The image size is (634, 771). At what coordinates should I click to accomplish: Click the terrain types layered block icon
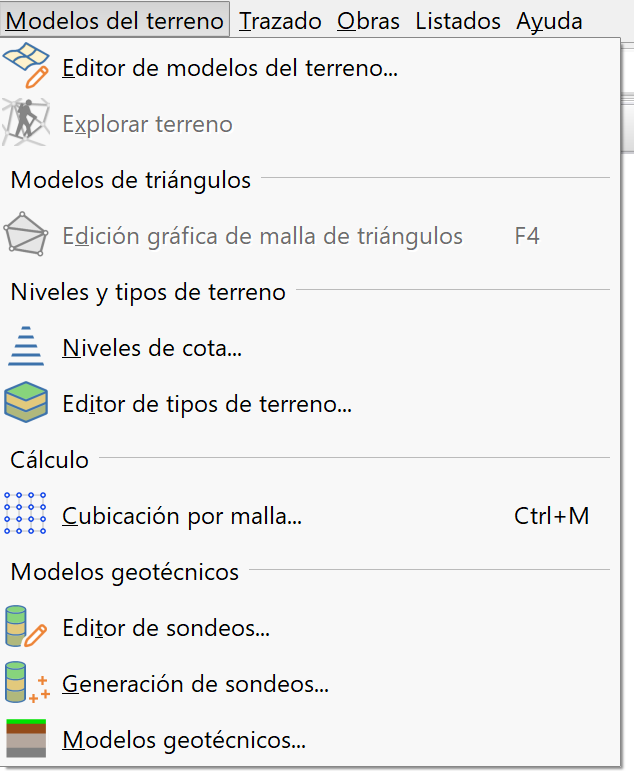[26, 404]
